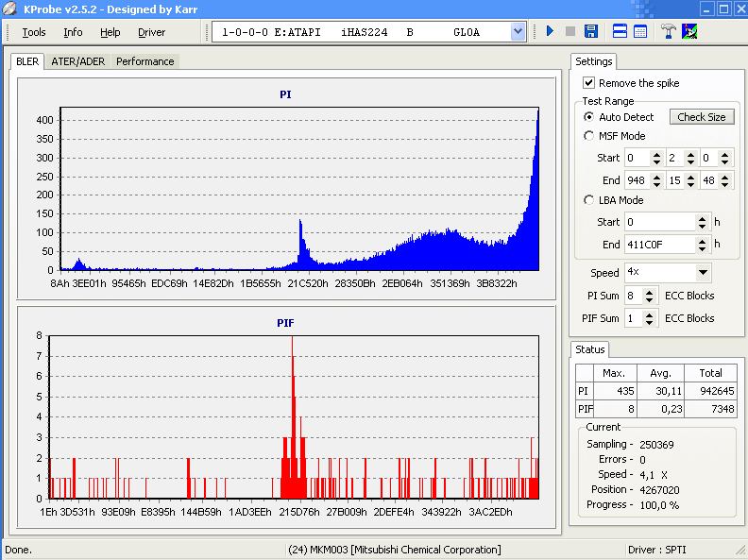The image size is (748, 560).
Task: Click the grayed-out stop scan button
Action: click(569, 31)
